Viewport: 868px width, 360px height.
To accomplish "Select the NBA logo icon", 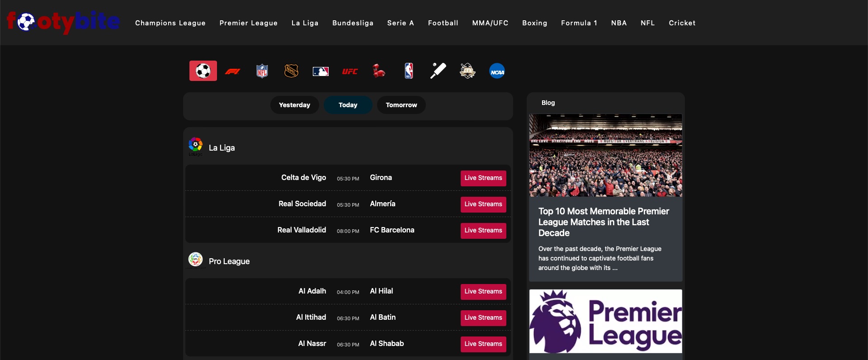I will coord(409,71).
